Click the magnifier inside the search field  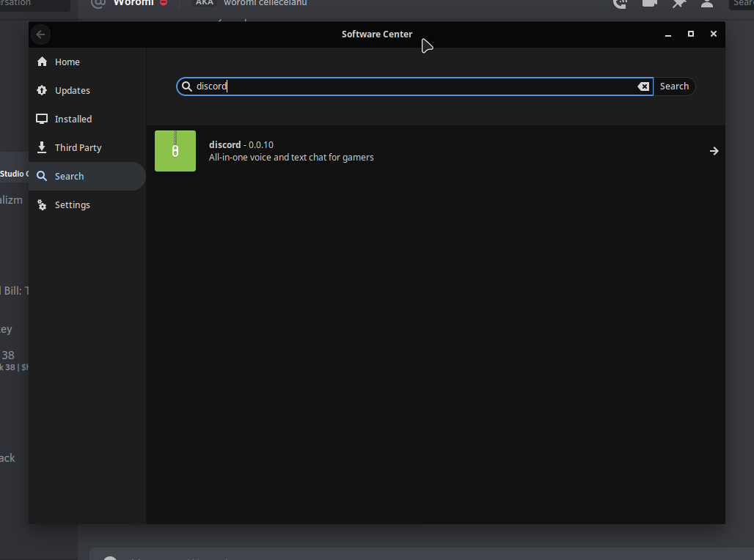pyautogui.click(x=186, y=86)
